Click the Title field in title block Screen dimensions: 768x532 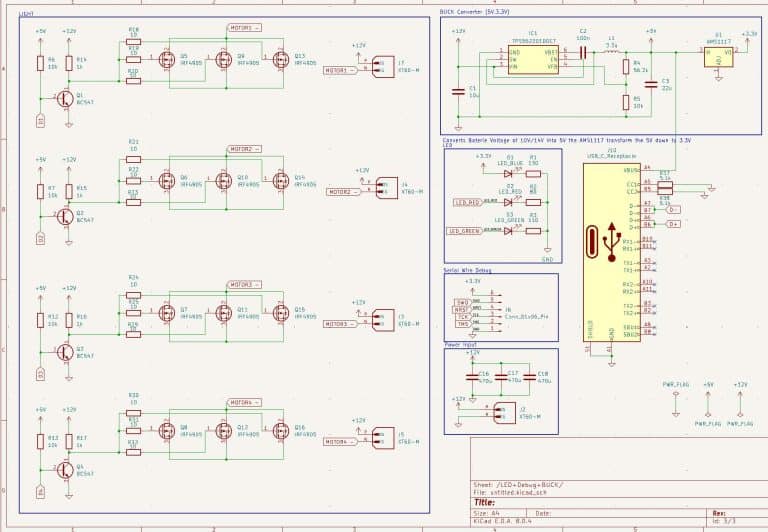point(485,502)
